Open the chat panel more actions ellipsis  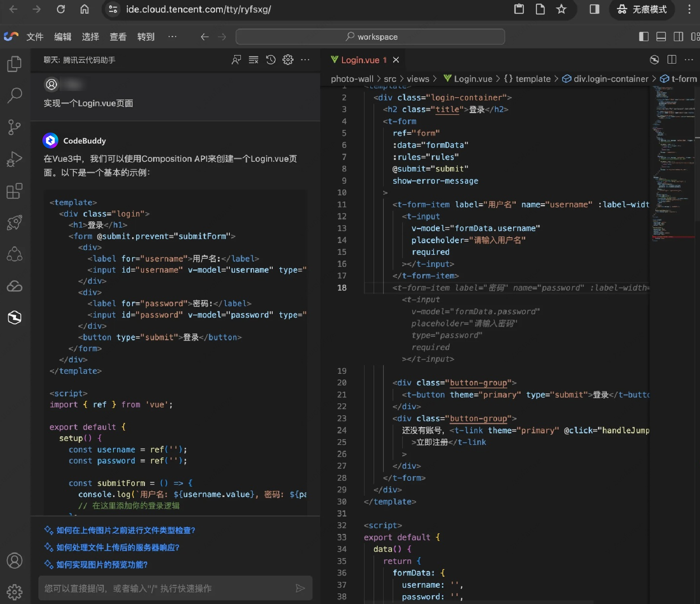(305, 60)
